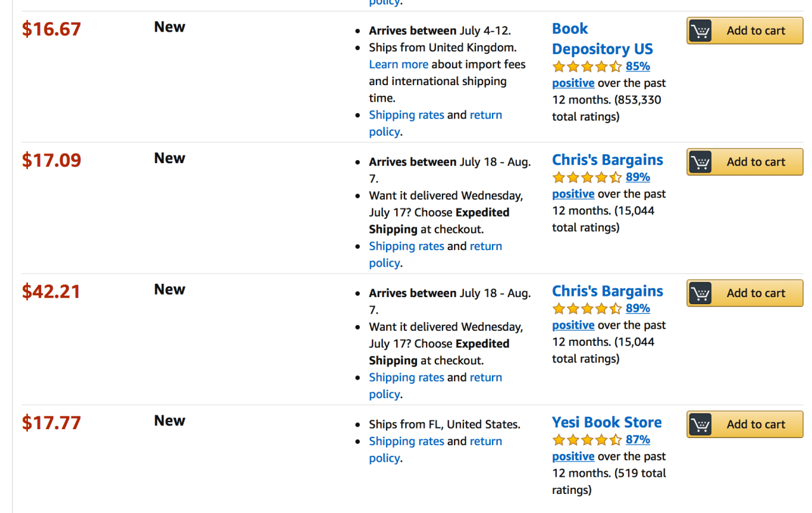This screenshot has width=812, height=513.
Task: Open 89% rating link in $17.09 offer
Action: click(637, 178)
